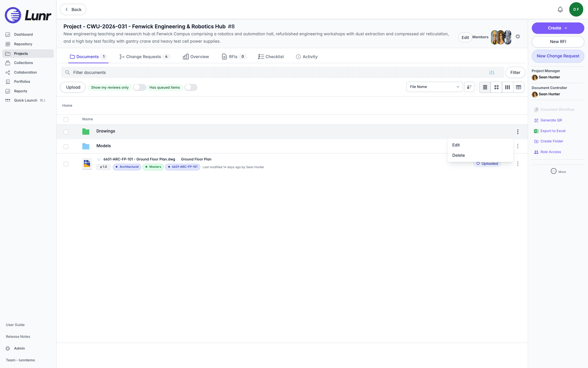Switch to Documents tab
This screenshot has height=368, width=588.
88,57
